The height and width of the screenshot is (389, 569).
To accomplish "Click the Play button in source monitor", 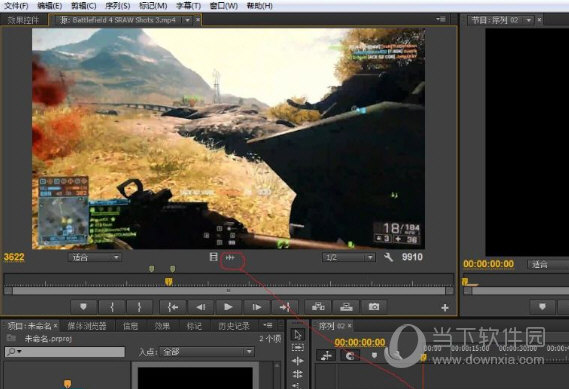I will (x=228, y=307).
